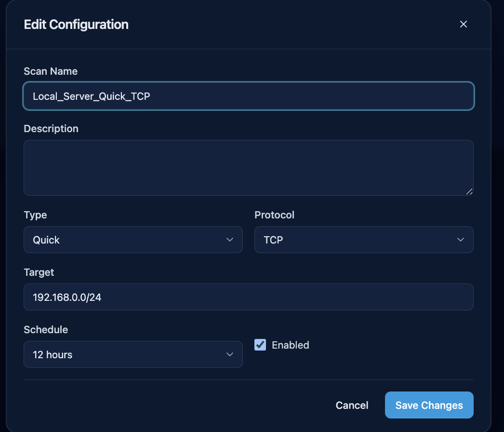This screenshot has width=504, height=432.
Task: Click the Edit Configuration title
Action: click(x=76, y=25)
